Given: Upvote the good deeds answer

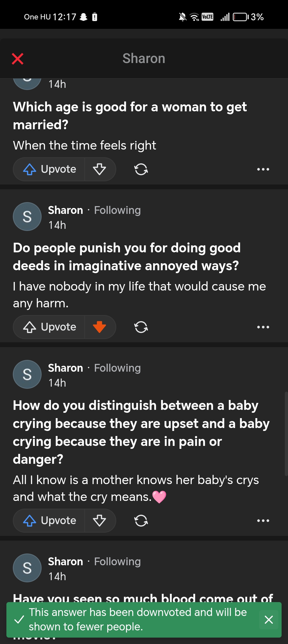Looking at the screenshot, I should 49,327.
